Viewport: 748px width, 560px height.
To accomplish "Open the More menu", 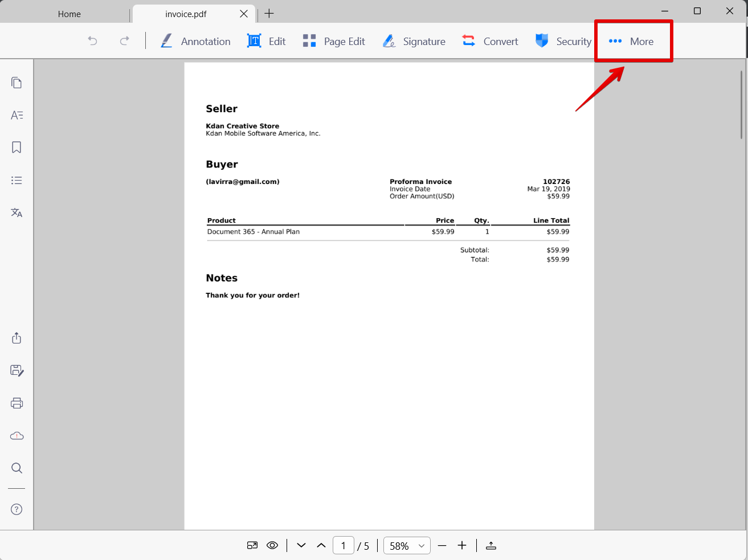I will [631, 41].
